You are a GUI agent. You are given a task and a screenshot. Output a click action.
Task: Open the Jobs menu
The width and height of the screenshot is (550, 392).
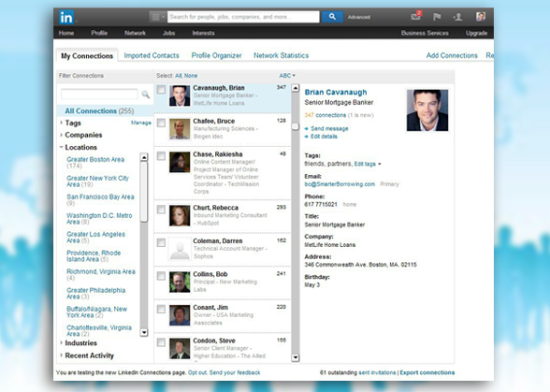(x=168, y=33)
